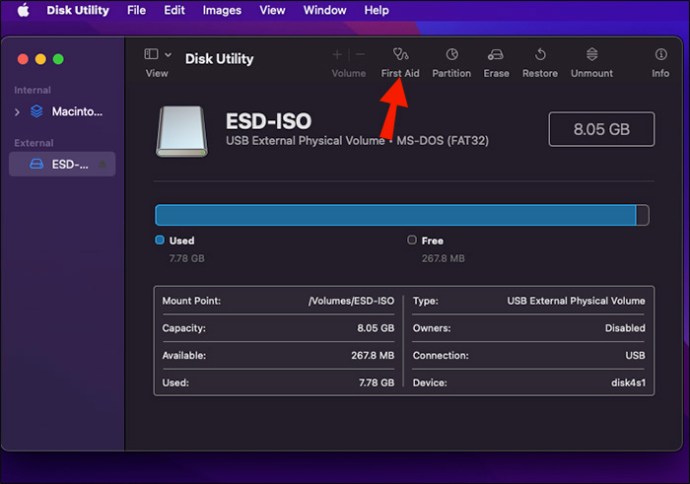Expand the Macintosh HD disclosure chevron
Screen dimensions: 690x484
17,112
